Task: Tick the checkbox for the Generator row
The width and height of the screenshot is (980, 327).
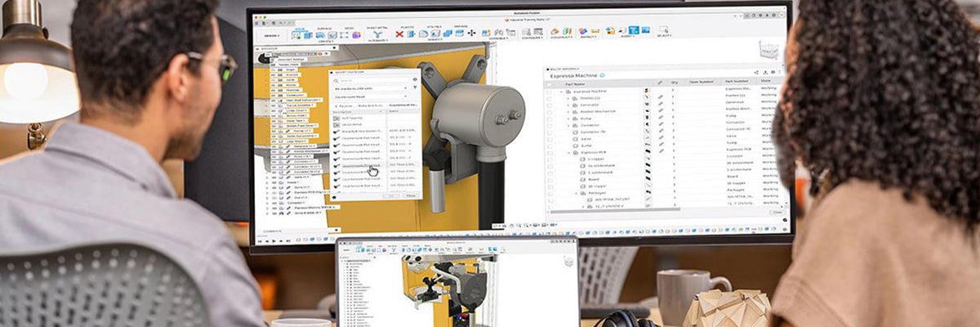Action: (x=550, y=104)
